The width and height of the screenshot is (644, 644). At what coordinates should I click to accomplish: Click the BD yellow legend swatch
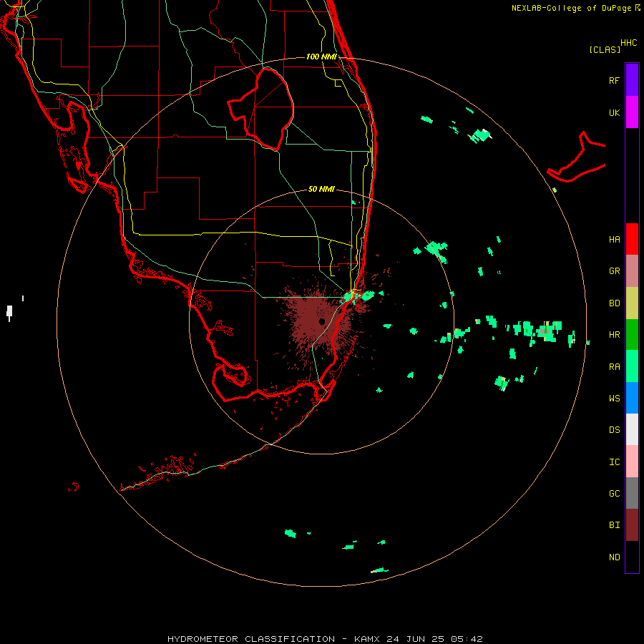click(x=632, y=303)
